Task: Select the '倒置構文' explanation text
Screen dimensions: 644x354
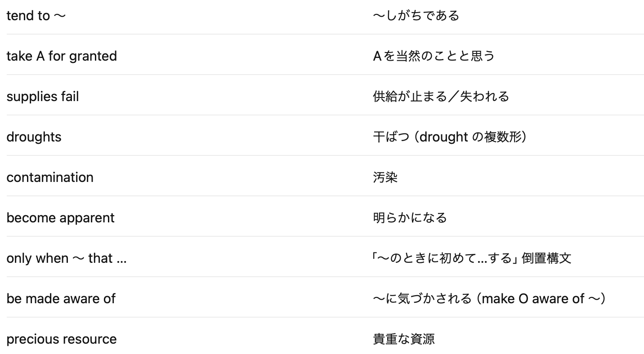Action: pos(546,258)
